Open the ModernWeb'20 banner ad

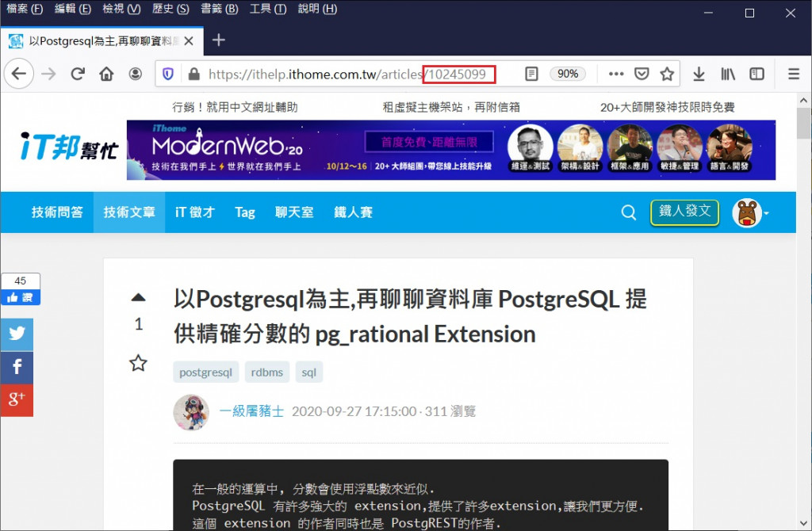click(451, 150)
